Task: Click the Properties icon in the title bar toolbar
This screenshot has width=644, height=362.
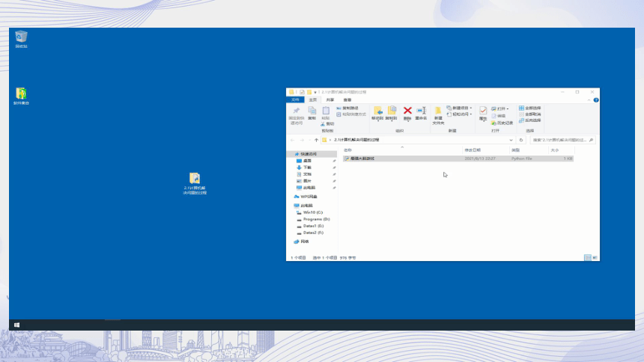Action: [302, 92]
